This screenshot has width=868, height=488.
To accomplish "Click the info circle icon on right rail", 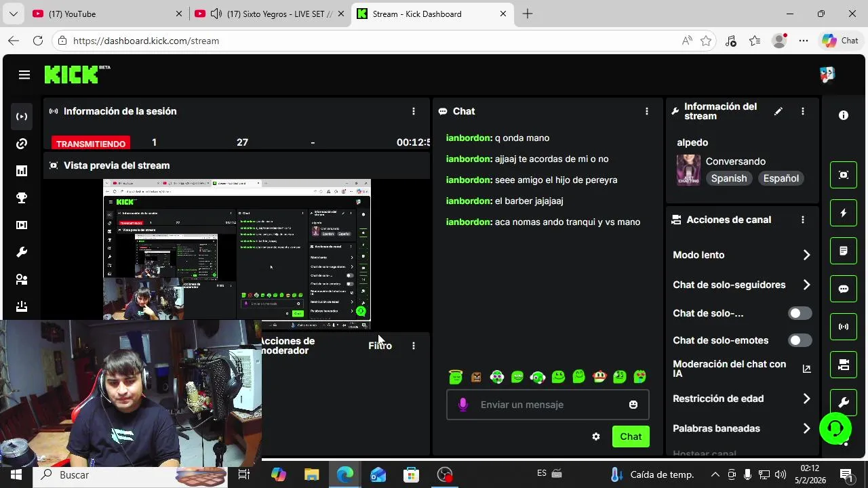I will click(x=844, y=115).
